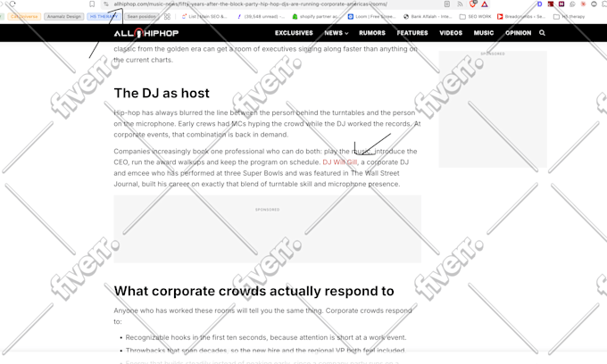Screen dimensions: 607x364
Task: Go to the EXCLUSIVES section
Action: [294, 33]
